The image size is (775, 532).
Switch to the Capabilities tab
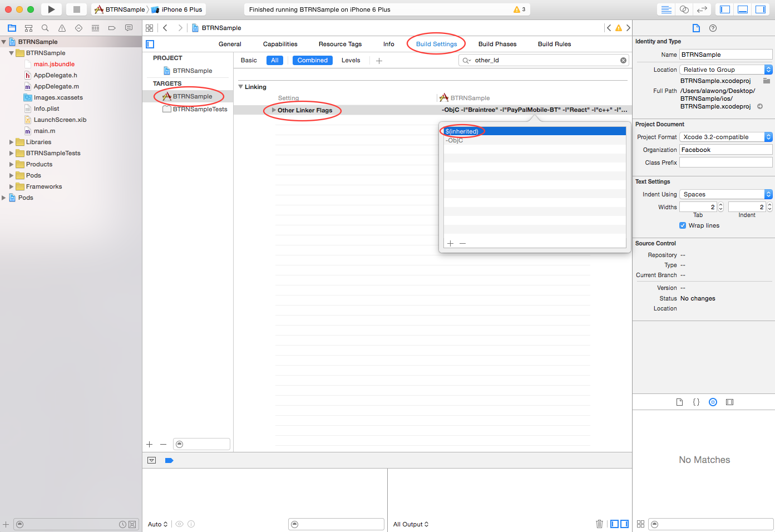click(x=280, y=44)
